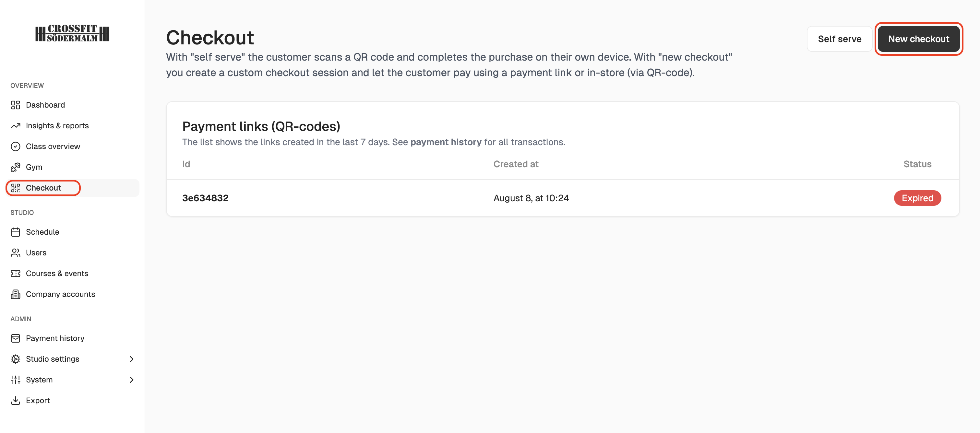Screen dimensions: 980x433
Task: Click the red Expired status badge
Action: pos(917,198)
